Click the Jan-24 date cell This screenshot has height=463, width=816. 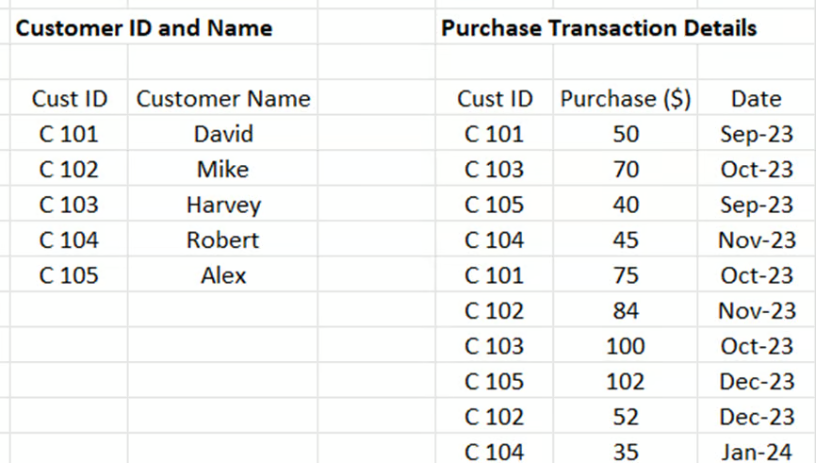[x=756, y=452]
